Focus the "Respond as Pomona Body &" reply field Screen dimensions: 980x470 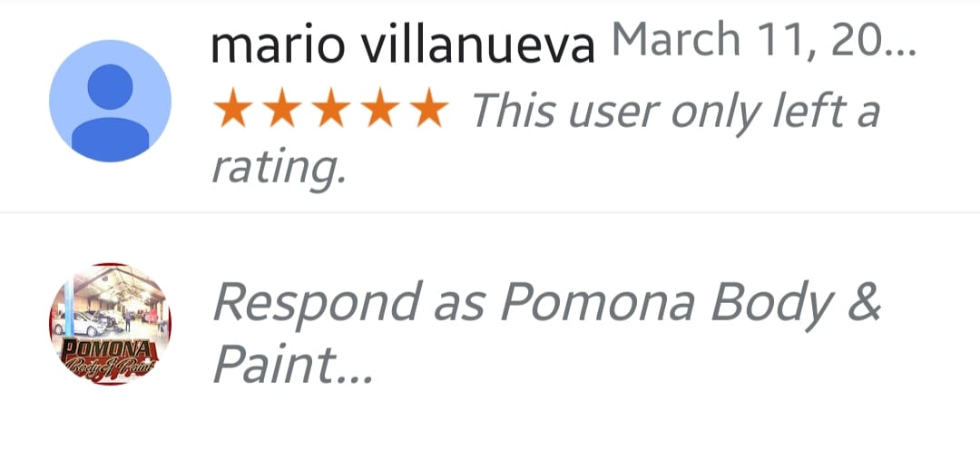(546, 303)
